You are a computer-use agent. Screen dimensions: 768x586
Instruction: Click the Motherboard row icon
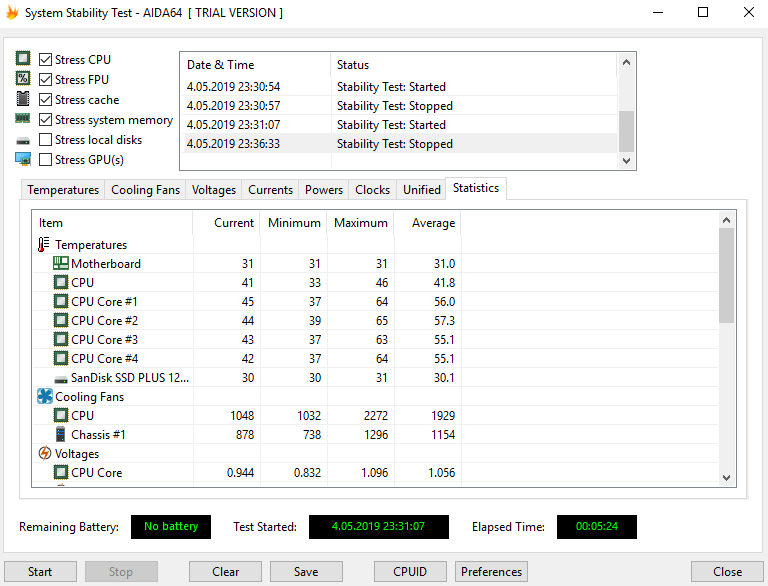[x=61, y=264]
